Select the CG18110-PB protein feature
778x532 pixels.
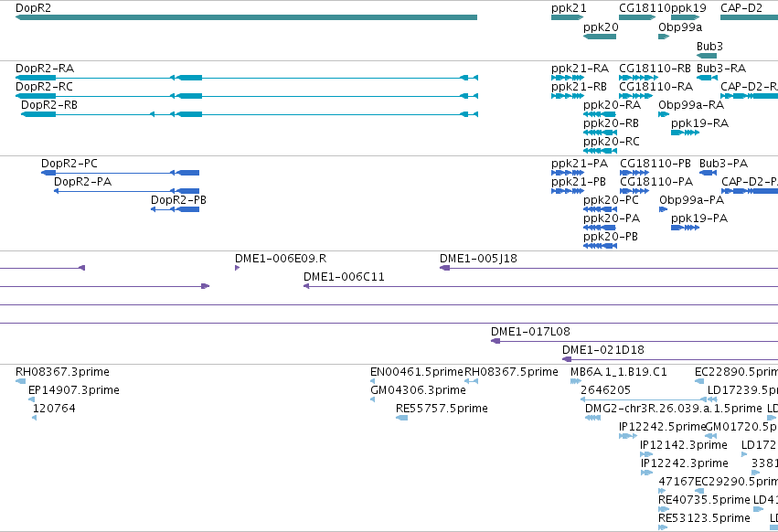(x=634, y=173)
